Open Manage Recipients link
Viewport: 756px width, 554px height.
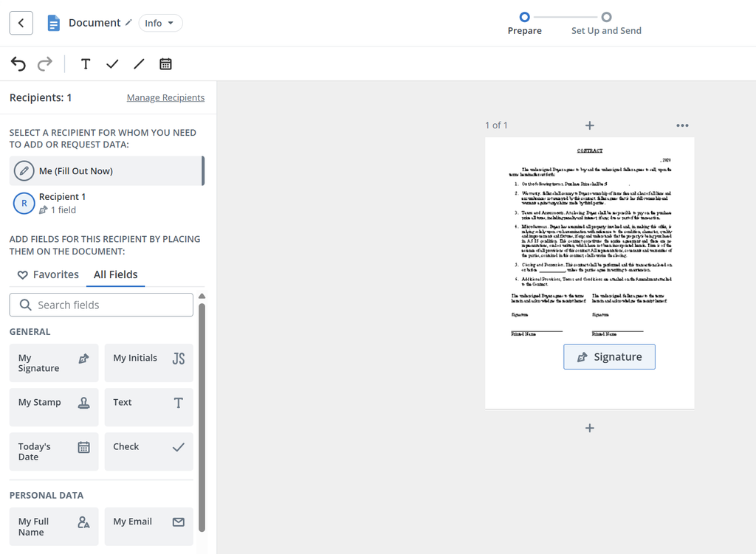tap(165, 98)
